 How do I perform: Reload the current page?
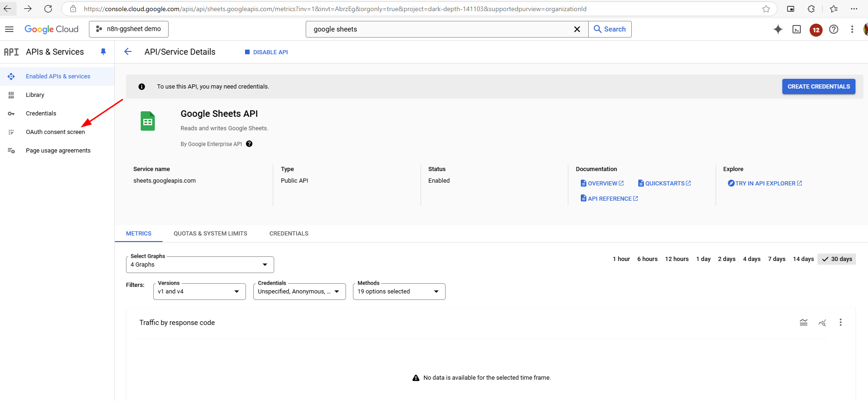[x=48, y=9]
